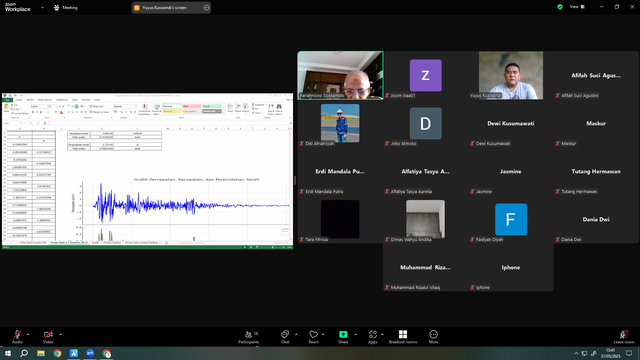Click the Dewi Kusumawati participant tile

511,123
